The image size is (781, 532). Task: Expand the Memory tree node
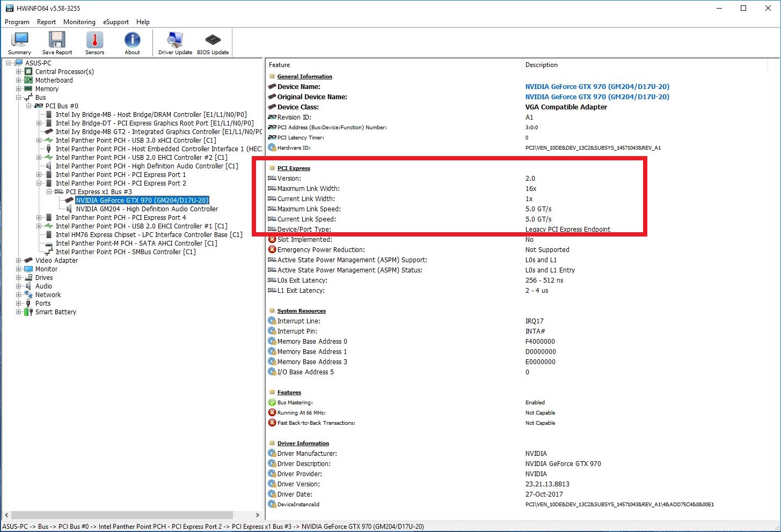point(18,88)
